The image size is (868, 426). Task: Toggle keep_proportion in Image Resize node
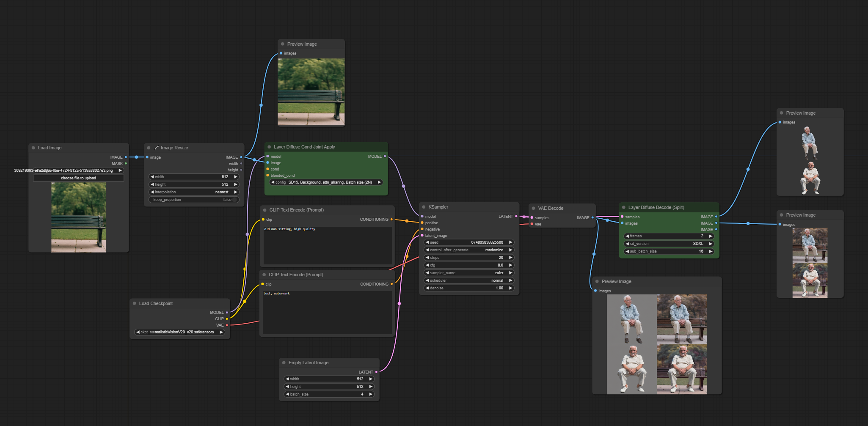pyautogui.click(x=194, y=200)
